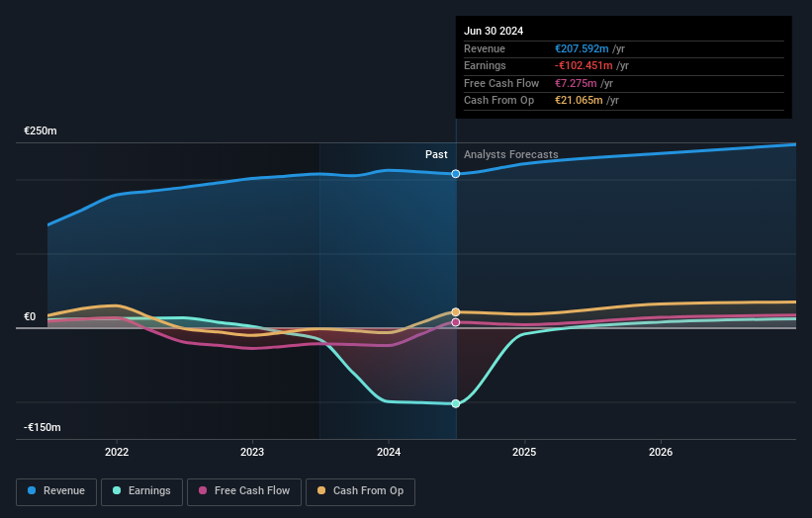The image size is (812, 518).
Task: Click the 2022 x-axis label
Action: tap(117, 453)
